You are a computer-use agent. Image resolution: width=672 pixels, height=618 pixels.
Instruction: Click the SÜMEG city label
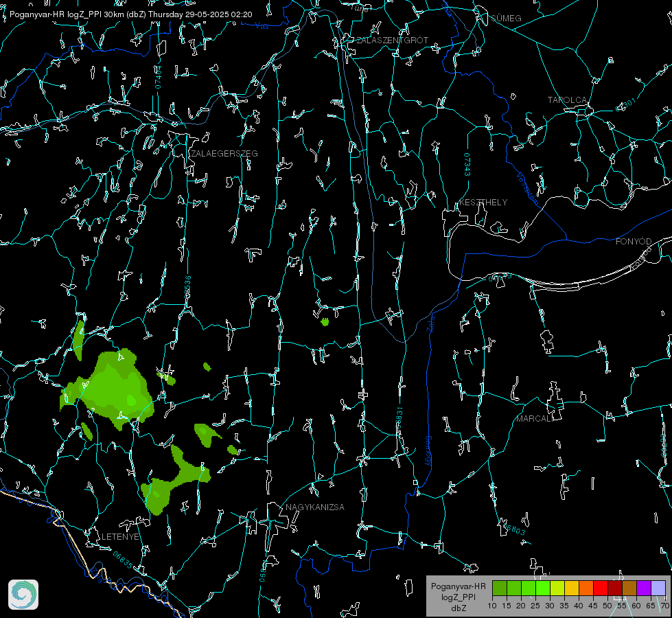(x=506, y=18)
